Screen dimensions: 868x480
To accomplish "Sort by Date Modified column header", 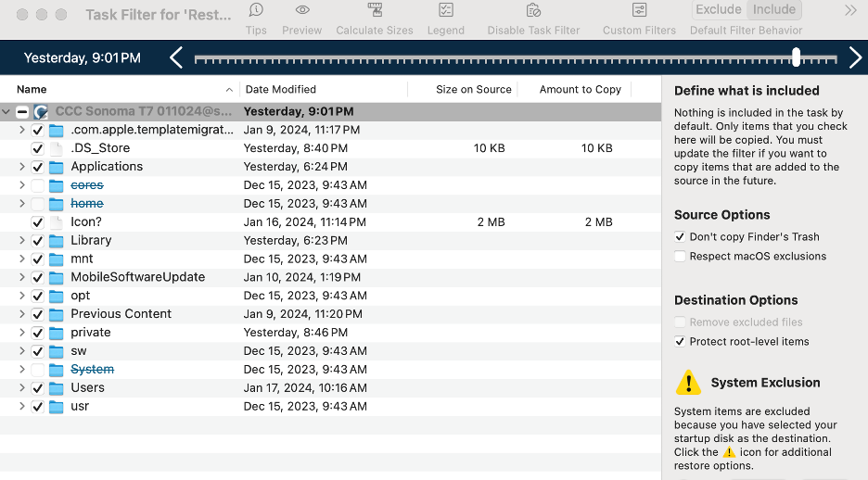I will point(280,90).
